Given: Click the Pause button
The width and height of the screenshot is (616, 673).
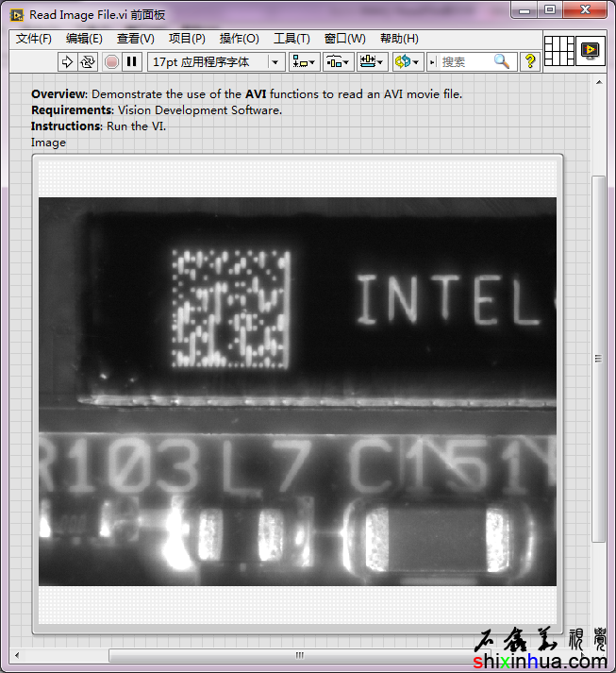Looking at the screenshot, I should (x=132, y=61).
